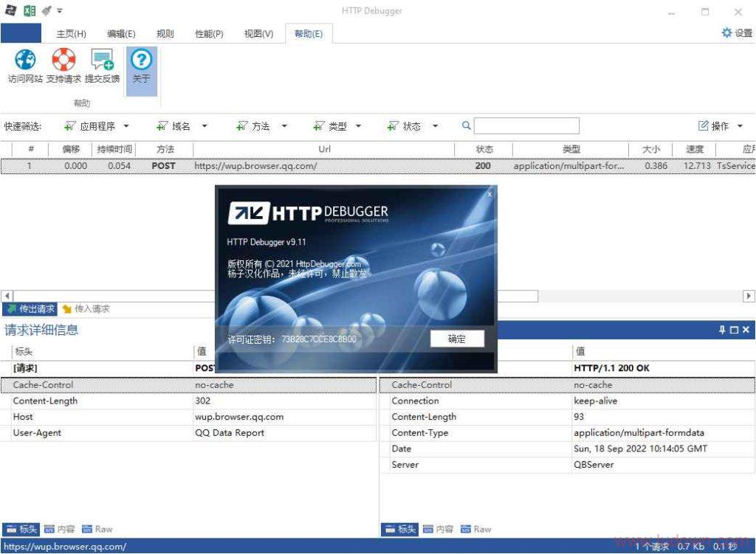Click the quick filter search field

pyautogui.click(x=526, y=125)
